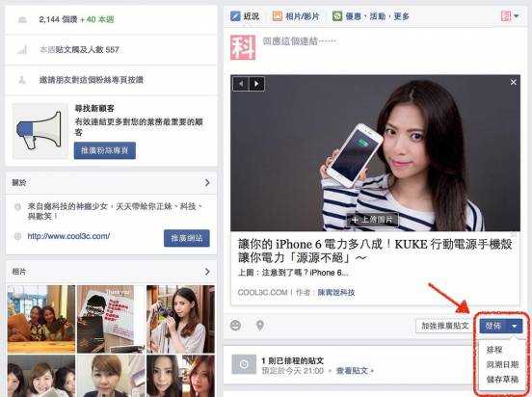This screenshot has width=532, height=397.
Task: Click the 加強推廣貼文 button
Action: pyautogui.click(x=445, y=326)
